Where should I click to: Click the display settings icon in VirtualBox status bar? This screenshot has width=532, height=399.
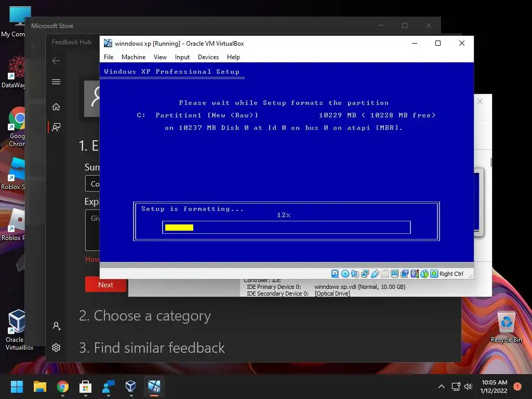(395, 274)
